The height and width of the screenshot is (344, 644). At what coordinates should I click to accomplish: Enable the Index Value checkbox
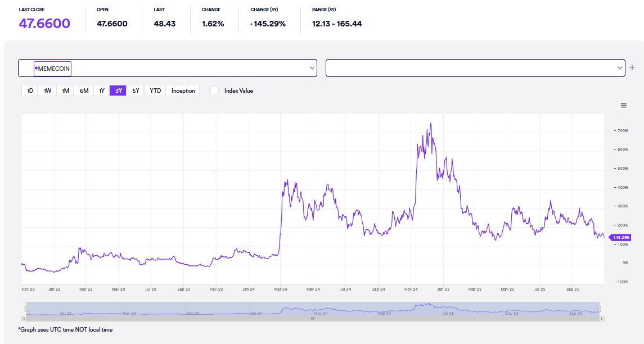coord(214,90)
